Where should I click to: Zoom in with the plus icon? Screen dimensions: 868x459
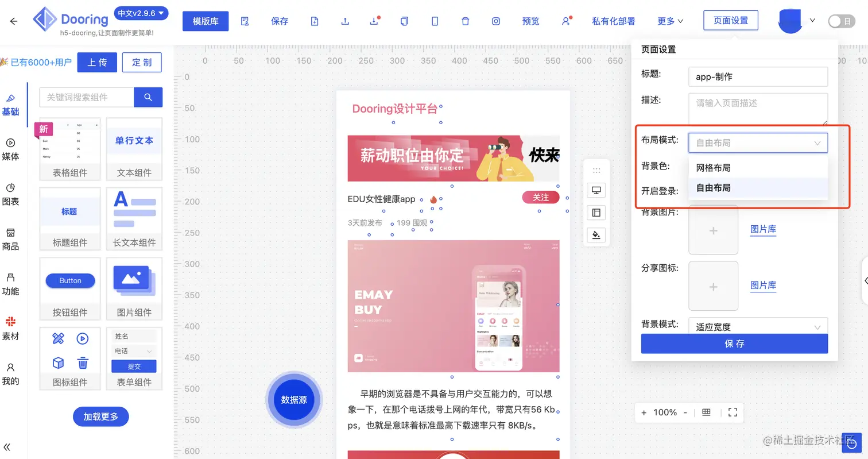[x=644, y=412]
